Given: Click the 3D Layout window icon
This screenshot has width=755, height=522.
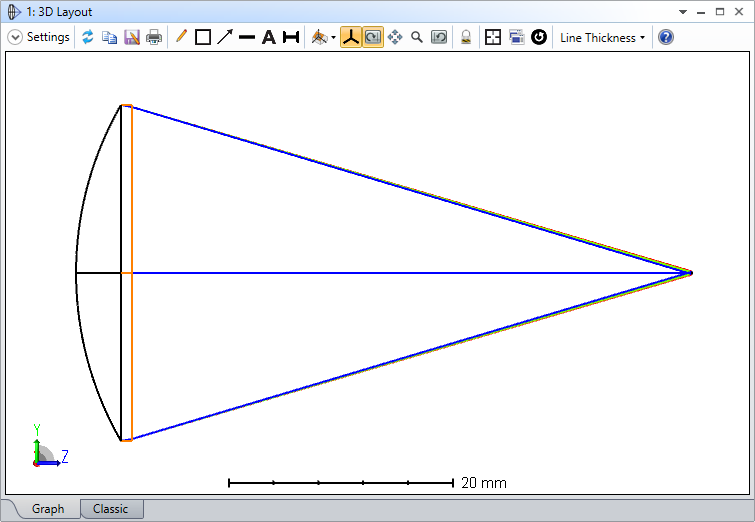Looking at the screenshot, I should pos(14,12).
